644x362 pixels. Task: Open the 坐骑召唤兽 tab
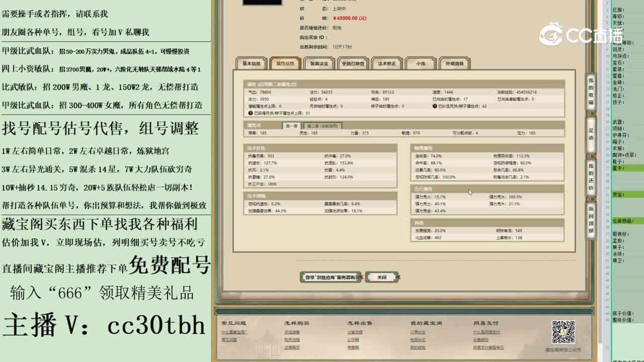coord(353,64)
